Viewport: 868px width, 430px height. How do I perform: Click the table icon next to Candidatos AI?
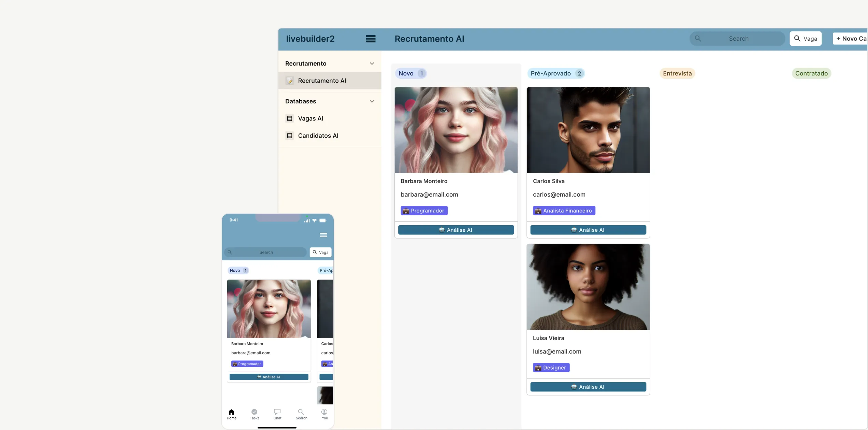tap(290, 136)
